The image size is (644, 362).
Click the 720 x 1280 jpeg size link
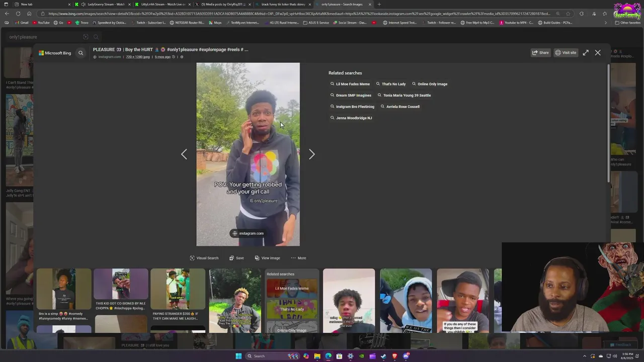click(x=138, y=57)
